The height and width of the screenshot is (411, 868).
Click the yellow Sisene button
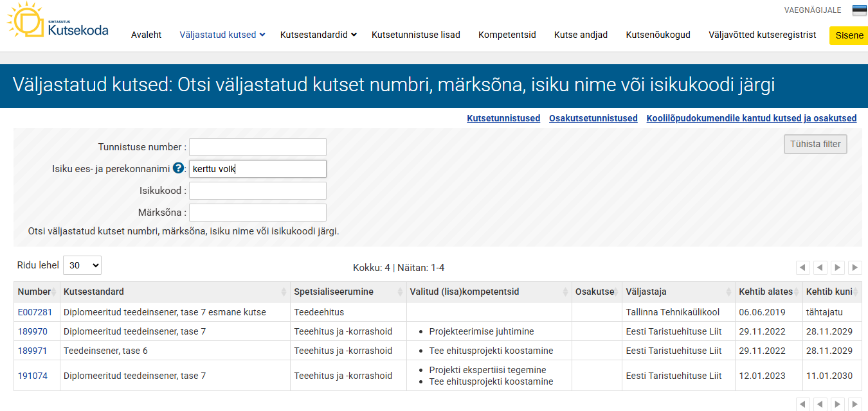pos(849,35)
